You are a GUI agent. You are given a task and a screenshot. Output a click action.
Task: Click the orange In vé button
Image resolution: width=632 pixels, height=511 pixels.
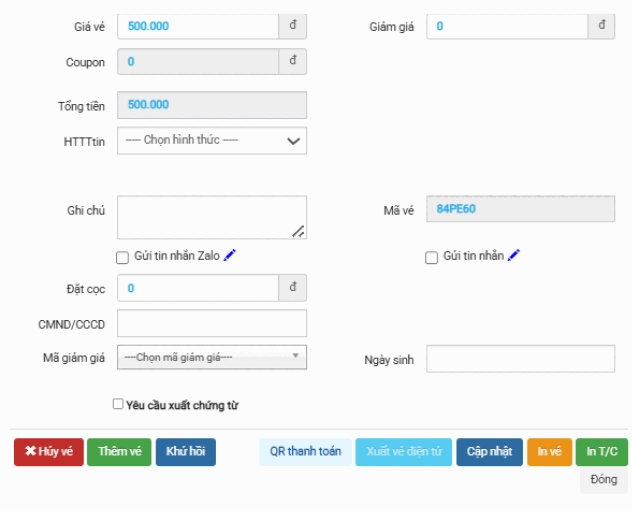pos(549,452)
